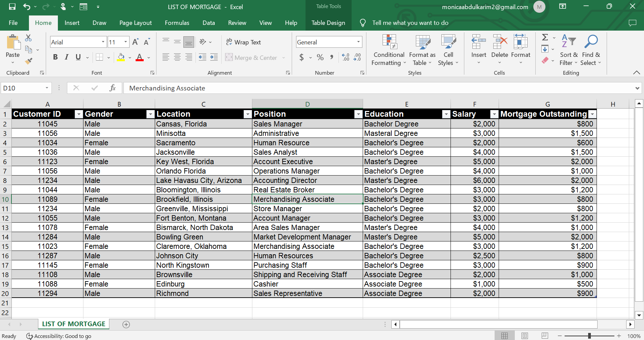644x340 pixels.
Task: Switch to the Page Layout tab
Action: [136, 23]
